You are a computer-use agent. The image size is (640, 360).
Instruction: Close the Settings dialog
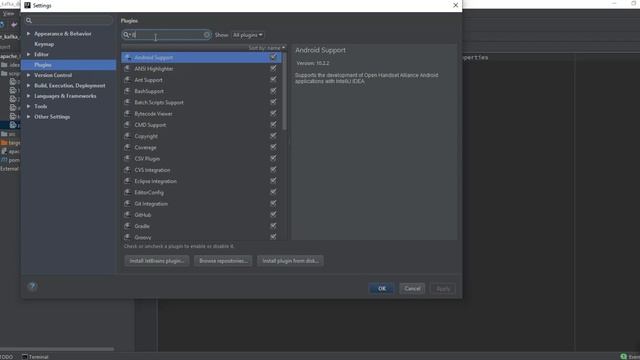456,5
